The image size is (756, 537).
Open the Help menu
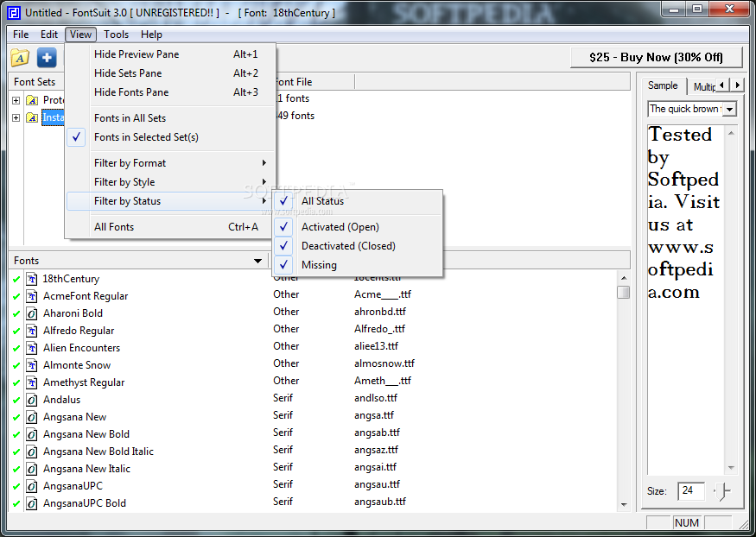tap(151, 35)
